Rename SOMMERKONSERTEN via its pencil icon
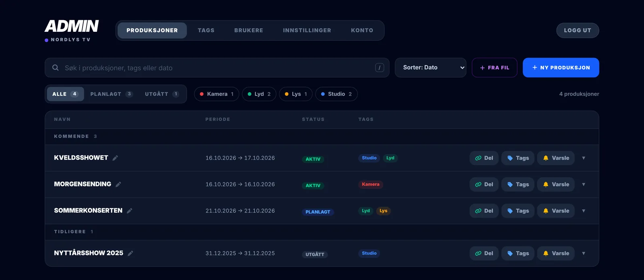Image resolution: width=644 pixels, height=280 pixels. 130,211
